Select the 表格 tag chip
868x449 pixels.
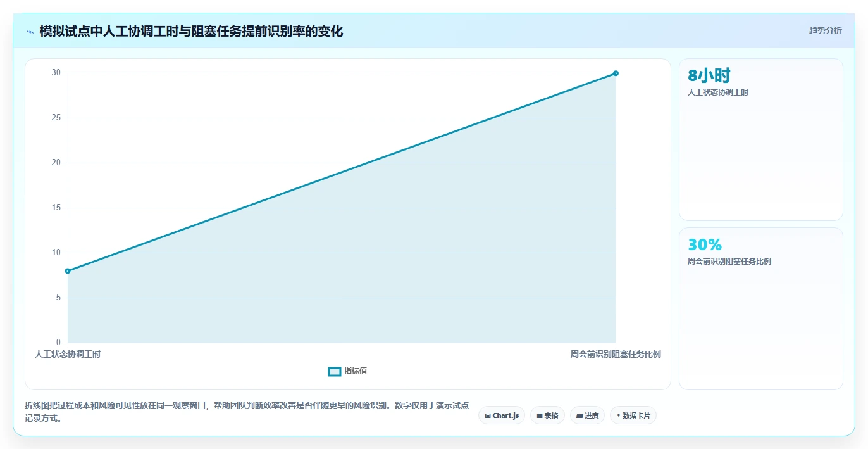point(548,415)
